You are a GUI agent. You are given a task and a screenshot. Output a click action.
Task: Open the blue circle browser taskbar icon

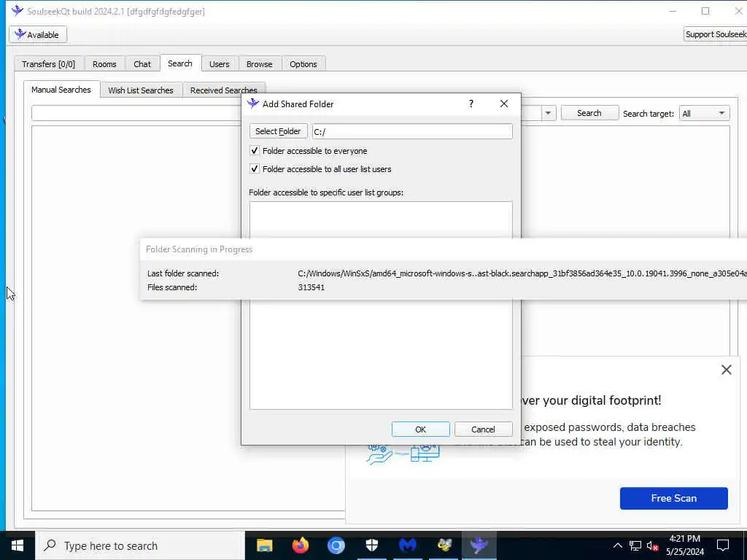click(x=336, y=545)
